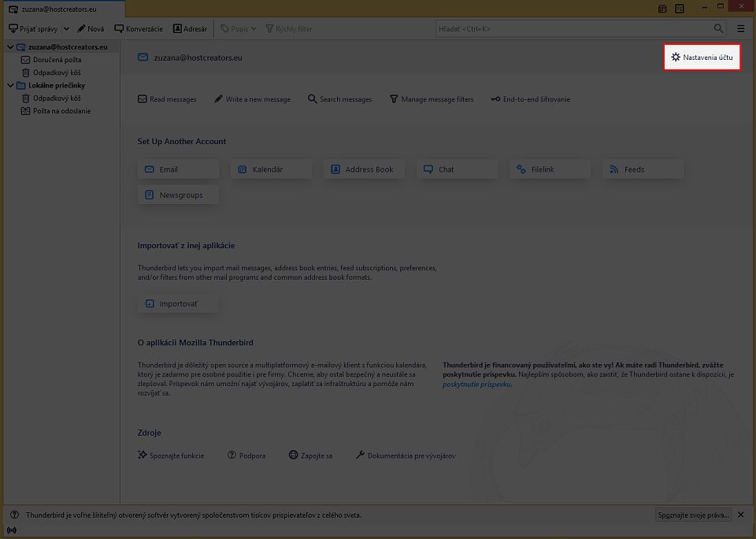The height and width of the screenshot is (539, 756).
Task: Open the Popis tag dropdown
Action: (x=239, y=29)
